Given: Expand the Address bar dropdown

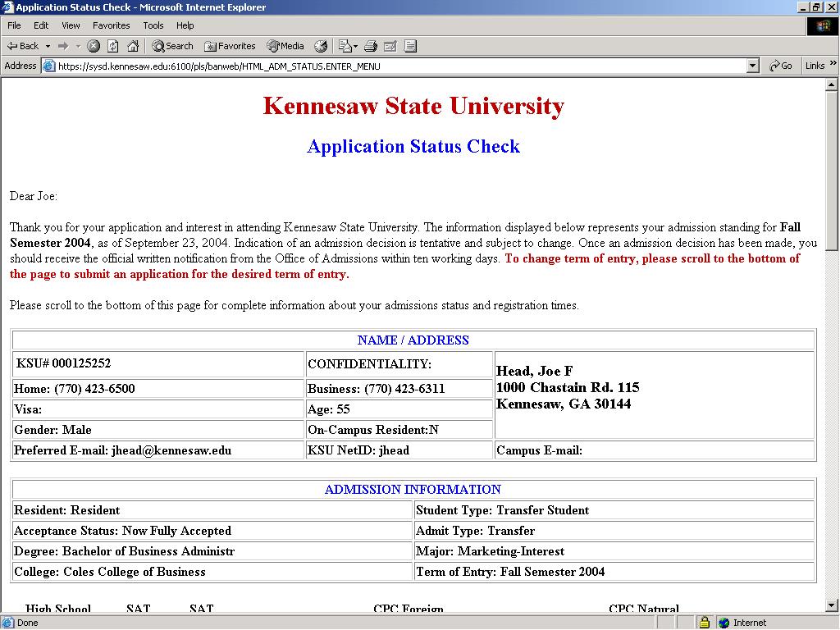Looking at the screenshot, I should coord(753,66).
